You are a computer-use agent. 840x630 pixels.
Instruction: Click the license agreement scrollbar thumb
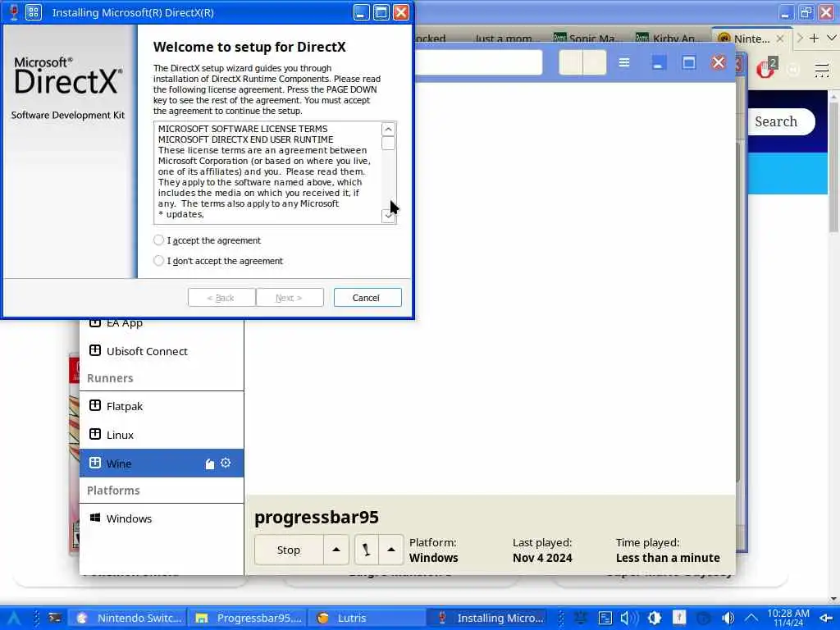(388, 143)
